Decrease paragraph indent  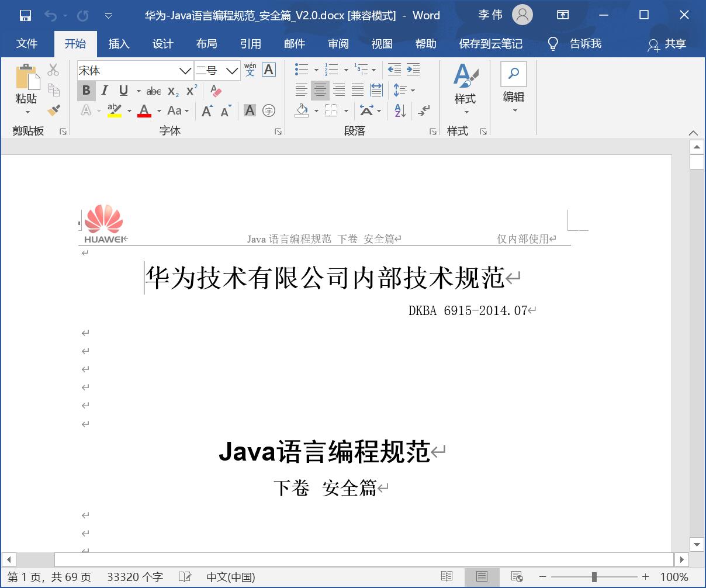(x=394, y=70)
